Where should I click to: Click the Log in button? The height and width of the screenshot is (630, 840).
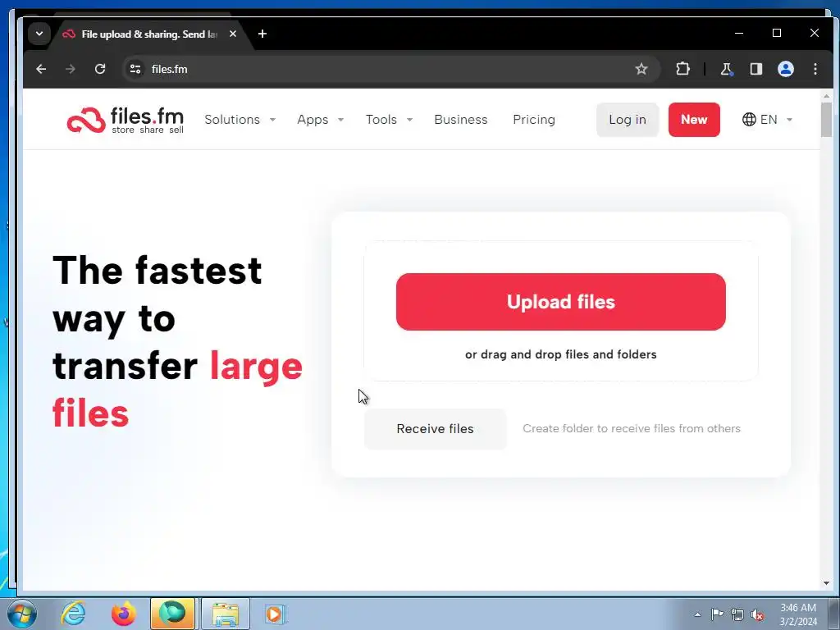[628, 120]
